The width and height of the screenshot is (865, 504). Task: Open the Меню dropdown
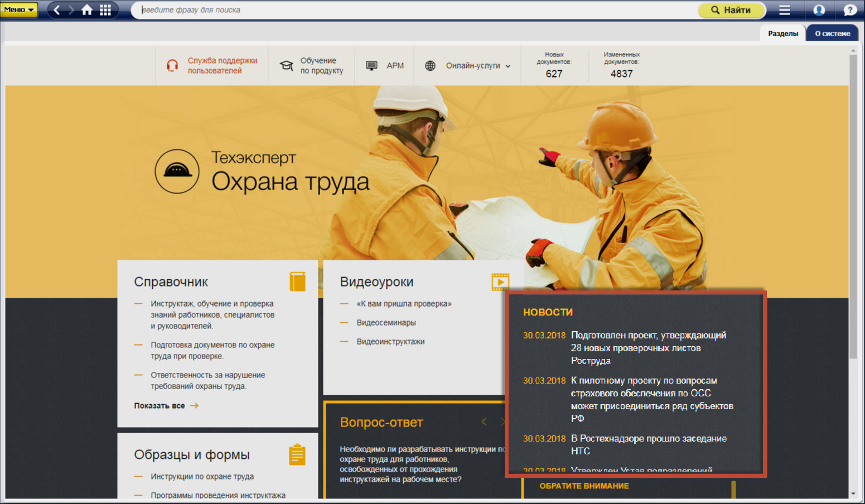[19, 9]
